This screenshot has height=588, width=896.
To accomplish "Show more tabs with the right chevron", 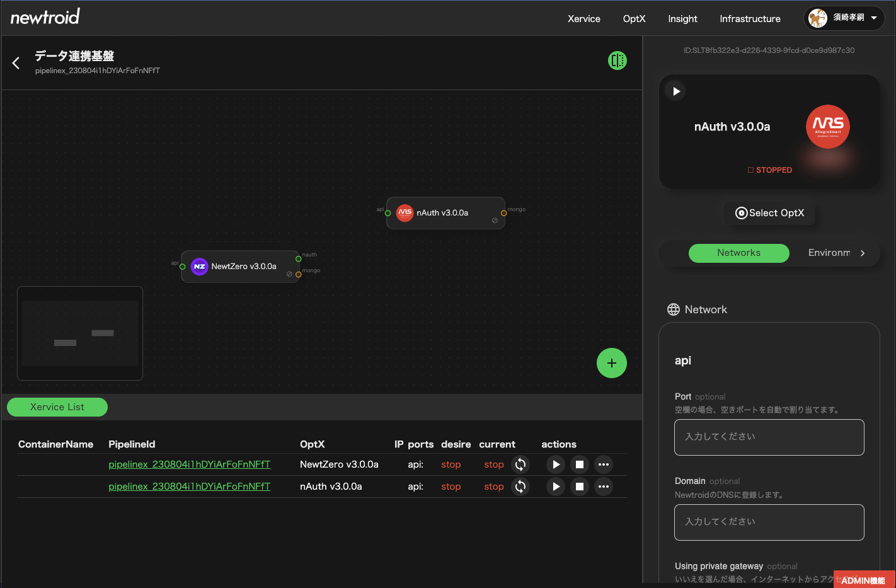I will [x=863, y=253].
